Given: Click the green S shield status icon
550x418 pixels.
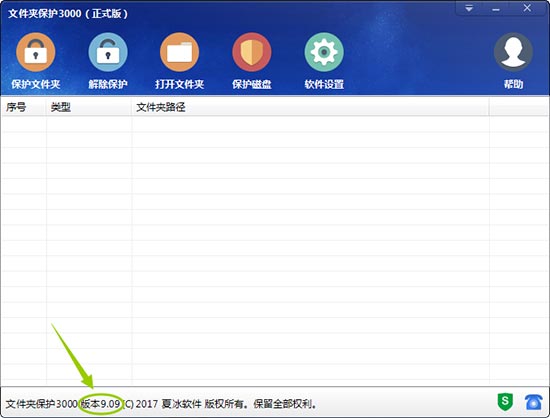Looking at the screenshot, I should 505,402.
